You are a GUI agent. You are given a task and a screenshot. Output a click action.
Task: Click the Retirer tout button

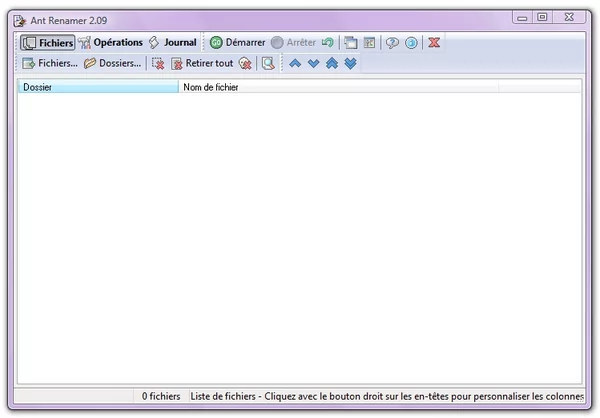click(202, 63)
